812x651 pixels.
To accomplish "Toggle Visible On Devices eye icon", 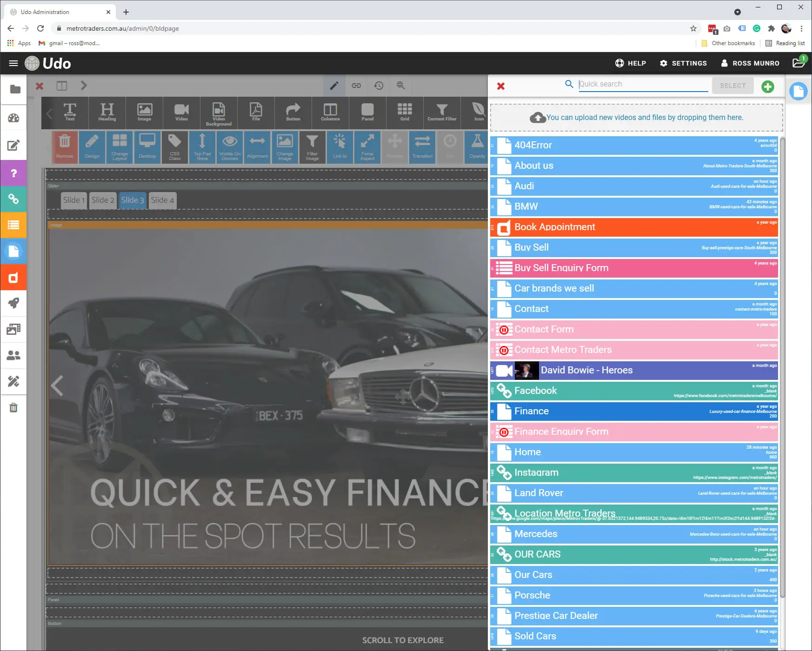I will coord(230,146).
